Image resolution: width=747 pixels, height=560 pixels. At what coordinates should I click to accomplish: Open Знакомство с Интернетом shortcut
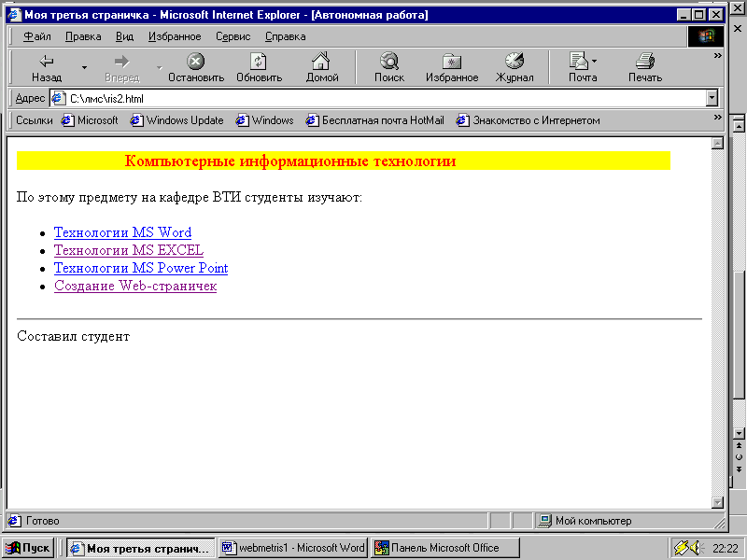[x=528, y=120]
